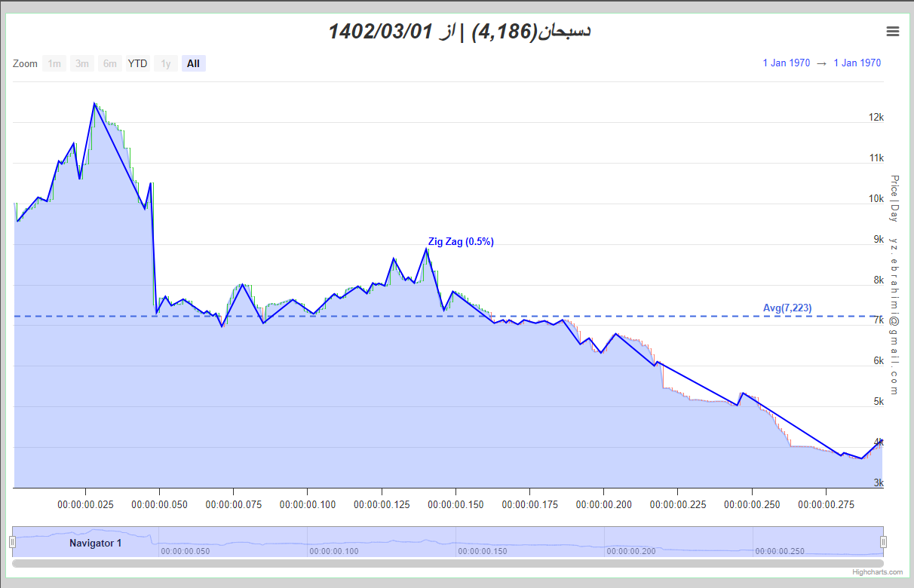This screenshot has width=914, height=588.
Task: Click the 00:00:00.025 time axis label
Action: 86,504
